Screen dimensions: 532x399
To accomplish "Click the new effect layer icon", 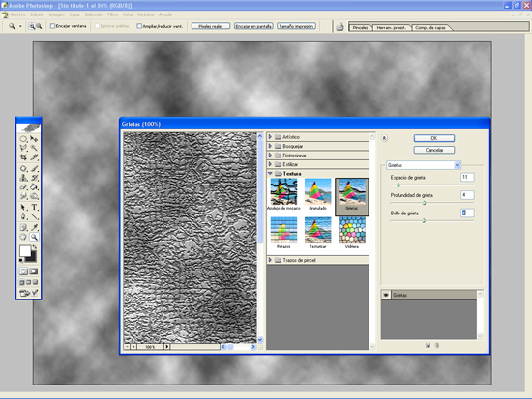I will 428,345.
